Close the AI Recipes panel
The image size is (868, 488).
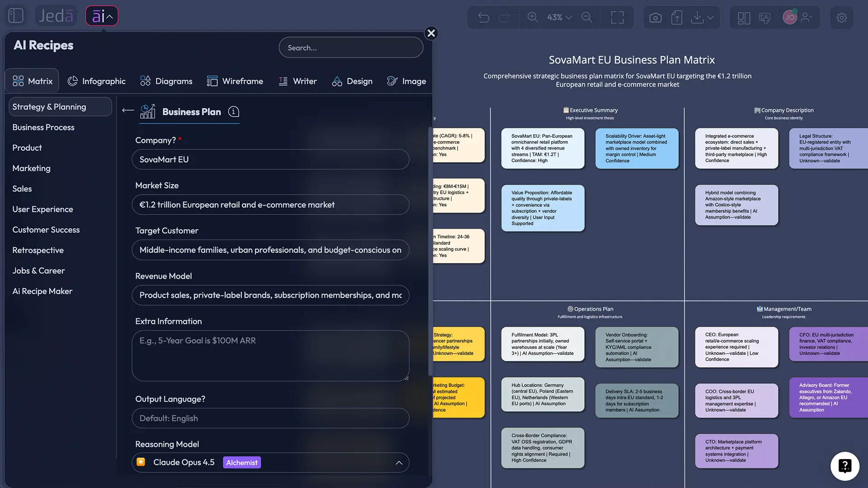[431, 33]
